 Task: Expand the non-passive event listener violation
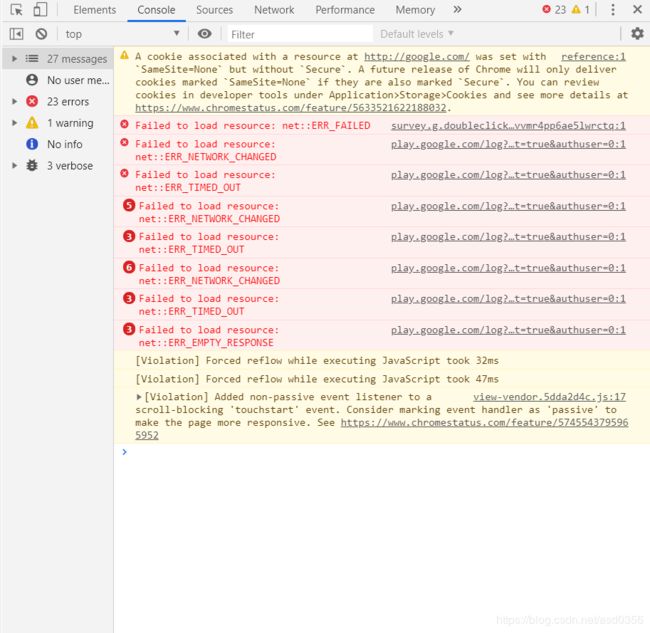tap(139, 397)
